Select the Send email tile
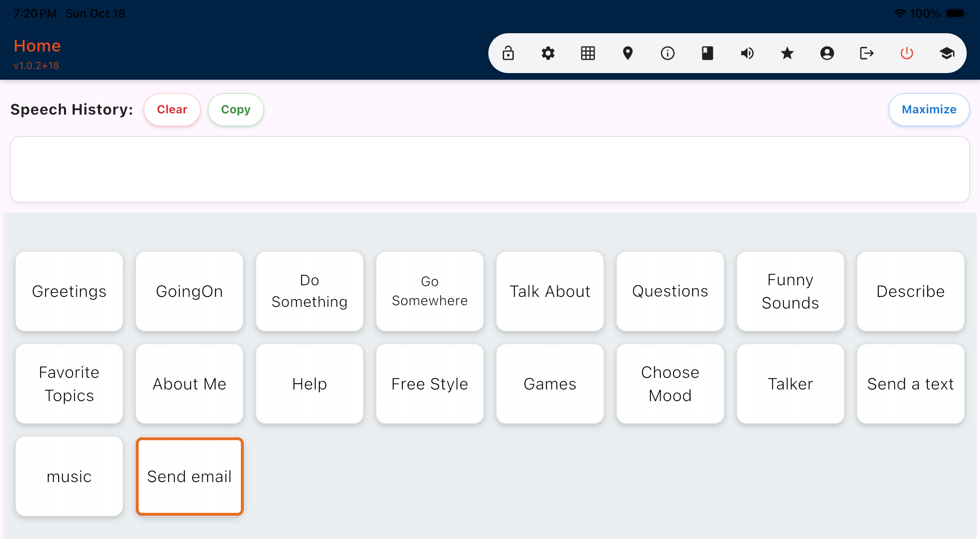 [x=189, y=477]
